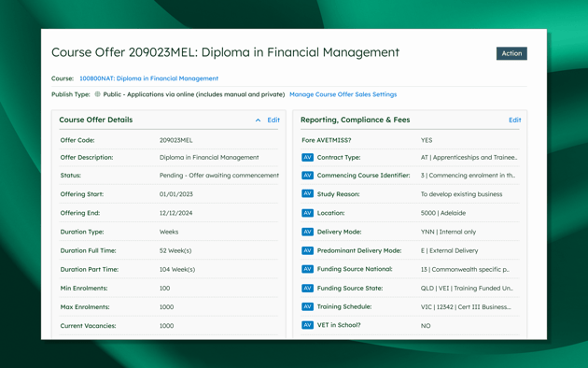
Task: Click the AV badge beside Commencing Course Identifier
Action: click(x=307, y=176)
